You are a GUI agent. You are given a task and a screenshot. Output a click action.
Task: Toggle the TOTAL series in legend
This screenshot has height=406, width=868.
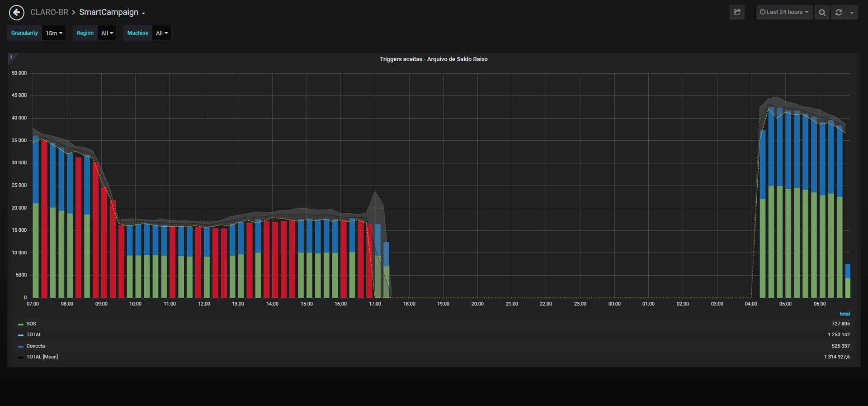coord(34,334)
